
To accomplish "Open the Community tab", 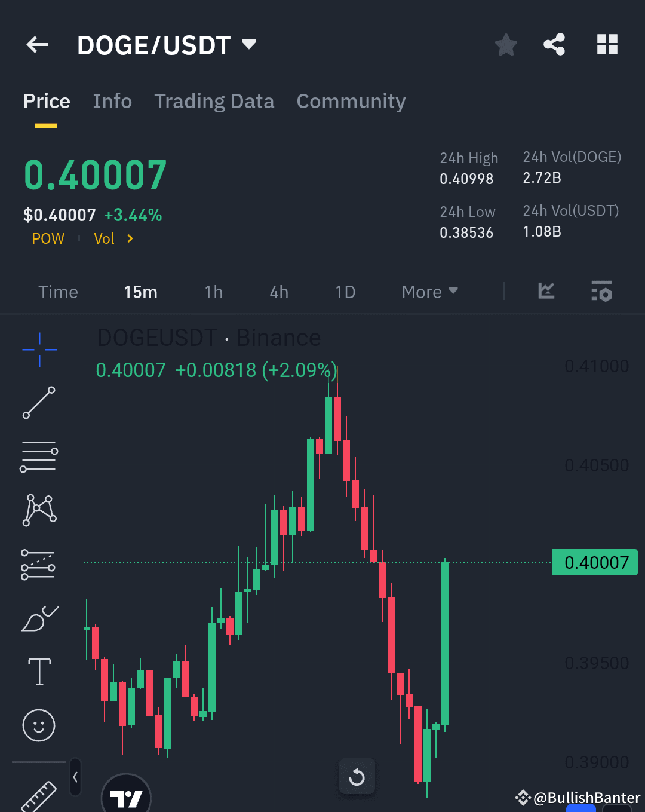I will [x=351, y=102].
